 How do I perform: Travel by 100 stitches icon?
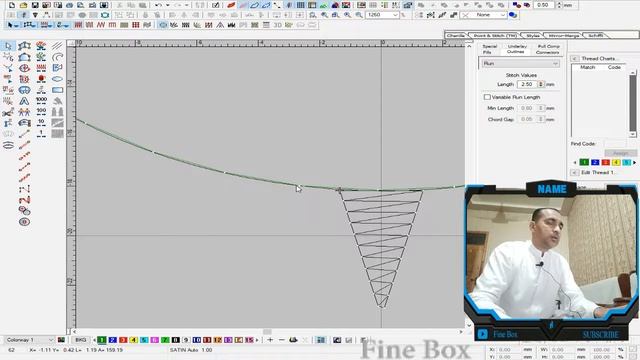41,112
